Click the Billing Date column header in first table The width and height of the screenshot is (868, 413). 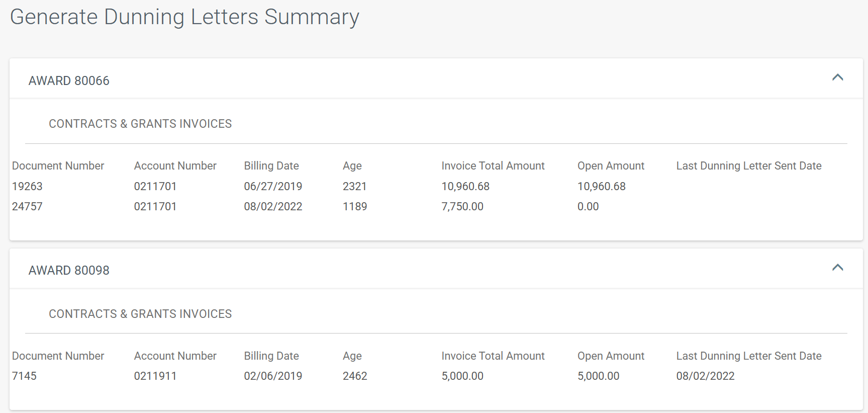point(271,166)
